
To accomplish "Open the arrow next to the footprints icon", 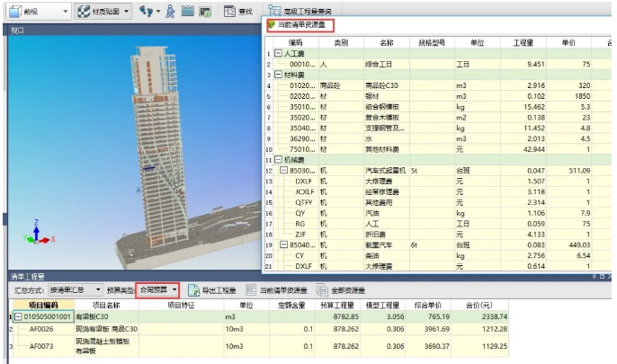I will coord(157,12).
